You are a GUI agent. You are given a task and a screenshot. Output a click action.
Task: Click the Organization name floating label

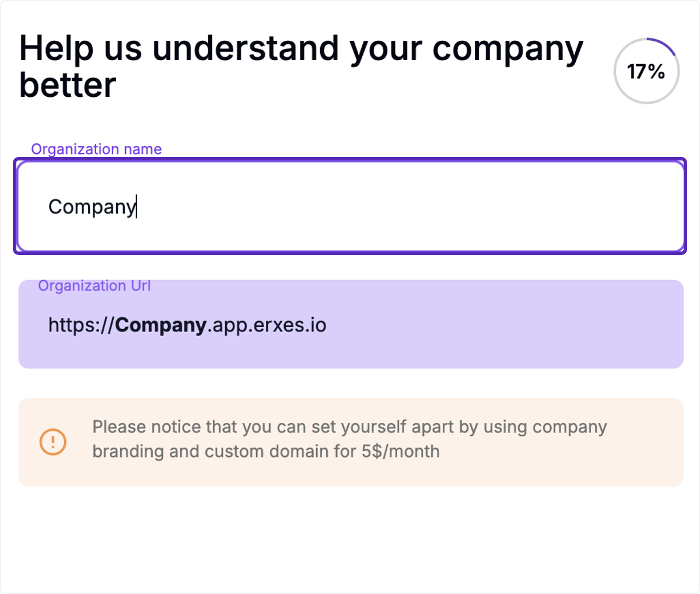pos(96,149)
